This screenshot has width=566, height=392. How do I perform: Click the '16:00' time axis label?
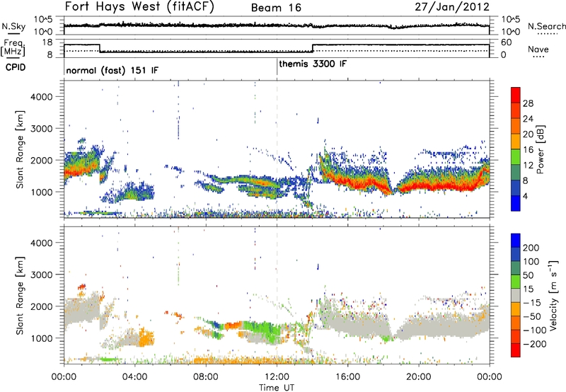(347, 377)
